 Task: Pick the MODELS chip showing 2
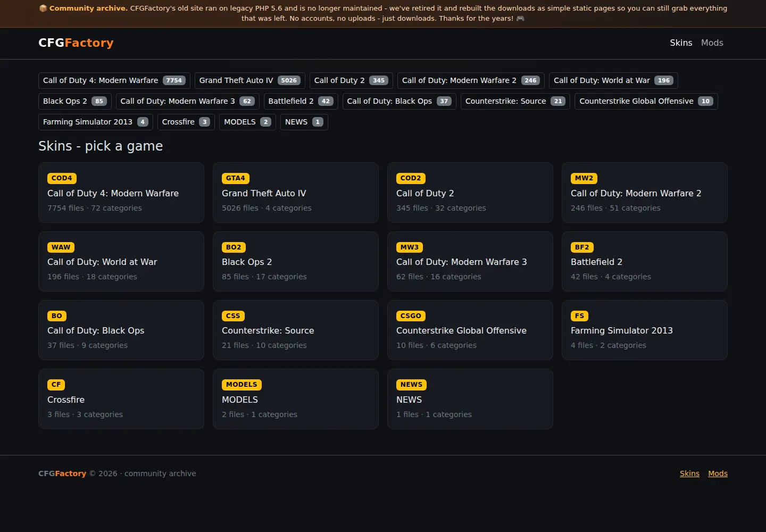(x=247, y=122)
